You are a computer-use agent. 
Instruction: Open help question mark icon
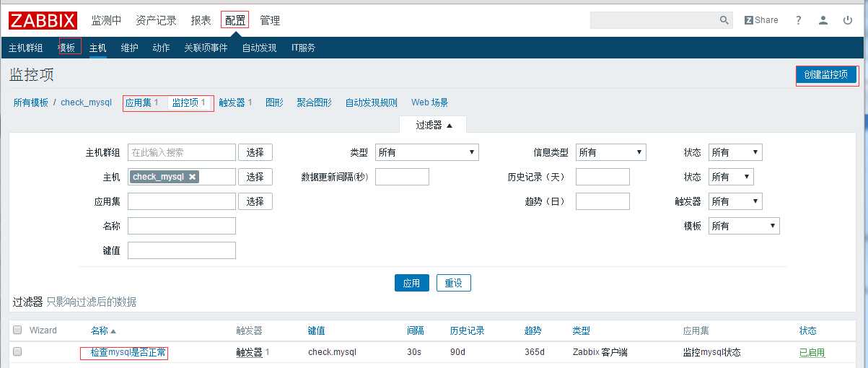click(799, 20)
